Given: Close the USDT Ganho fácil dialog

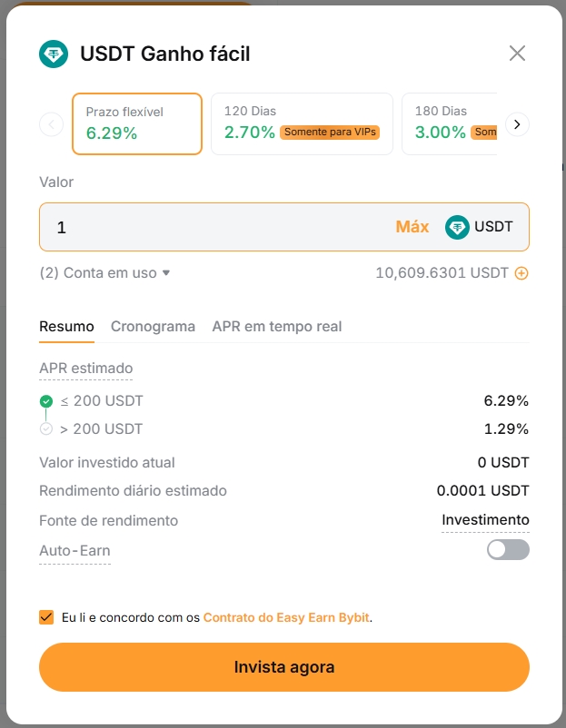Looking at the screenshot, I should (x=517, y=54).
